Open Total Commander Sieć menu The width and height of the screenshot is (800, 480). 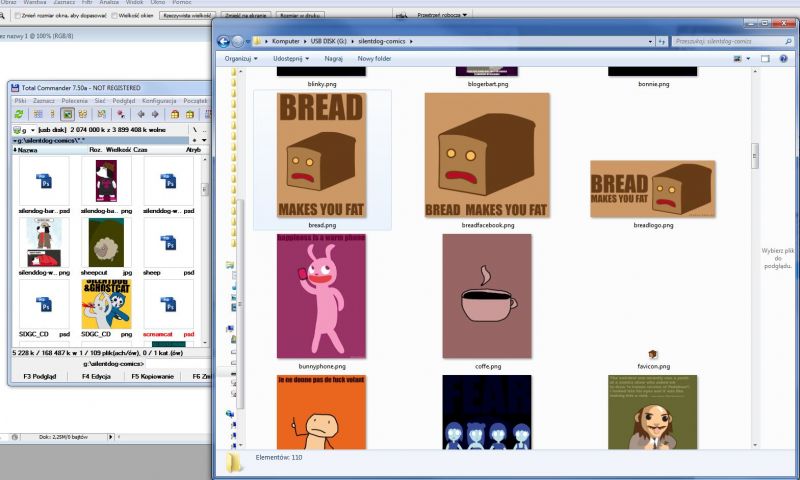click(x=100, y=101)
